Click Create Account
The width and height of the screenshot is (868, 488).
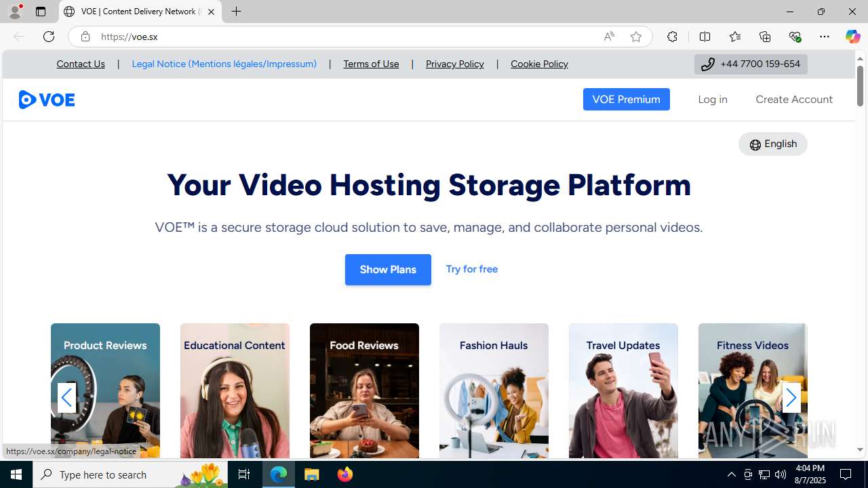point(794,100)
